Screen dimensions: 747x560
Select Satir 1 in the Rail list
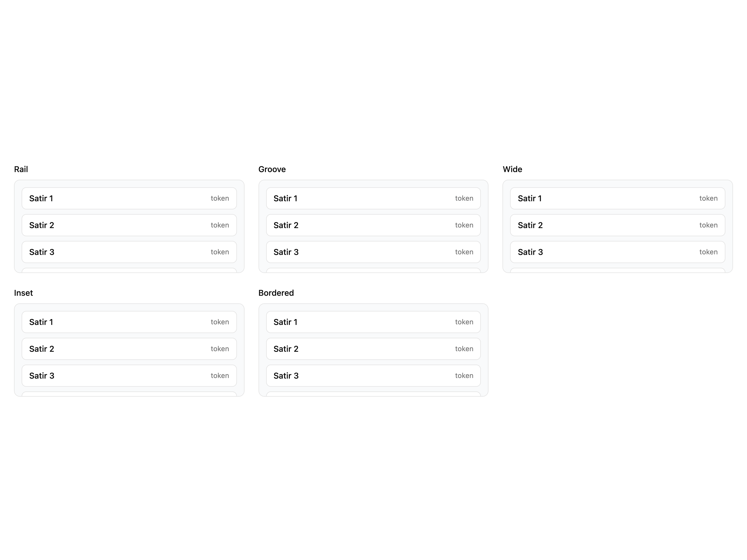[129, 198]
